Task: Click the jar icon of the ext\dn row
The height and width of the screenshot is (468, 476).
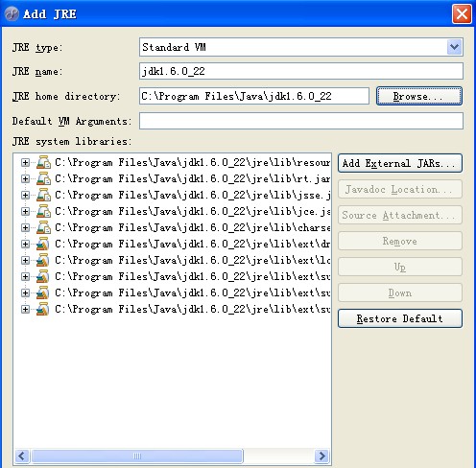Action: [43, 244]
